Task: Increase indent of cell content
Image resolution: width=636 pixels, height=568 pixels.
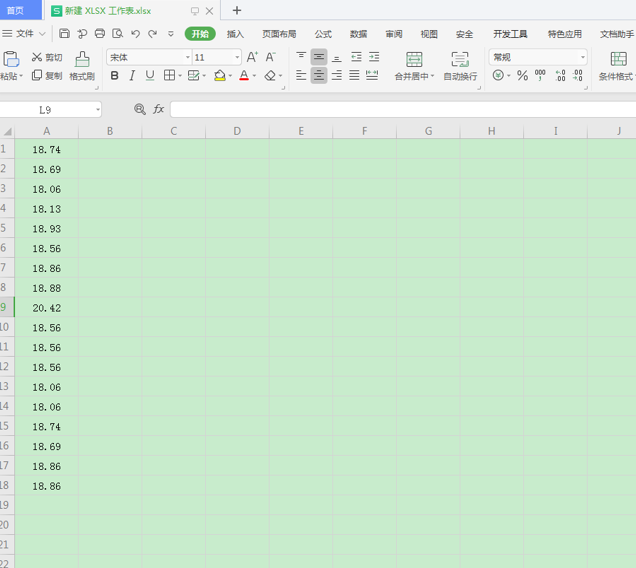Action: (374, 57)
